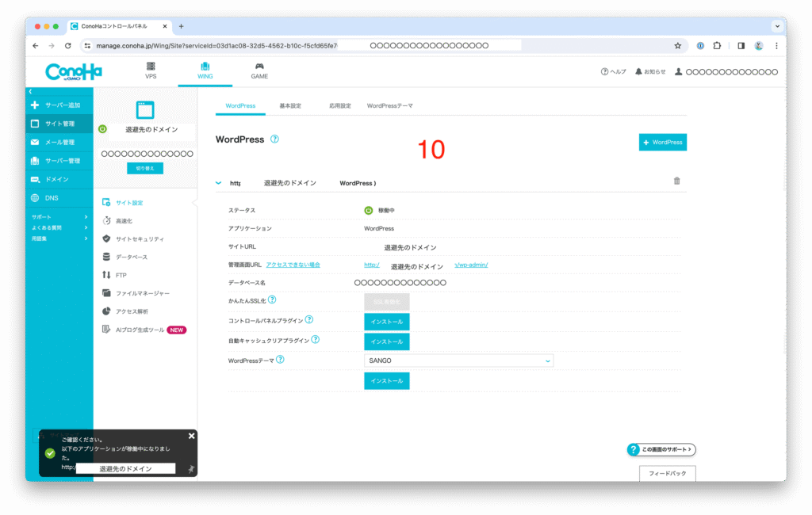Reload the browser page
This screenshot has width=812, height=515.
[68, 45]
